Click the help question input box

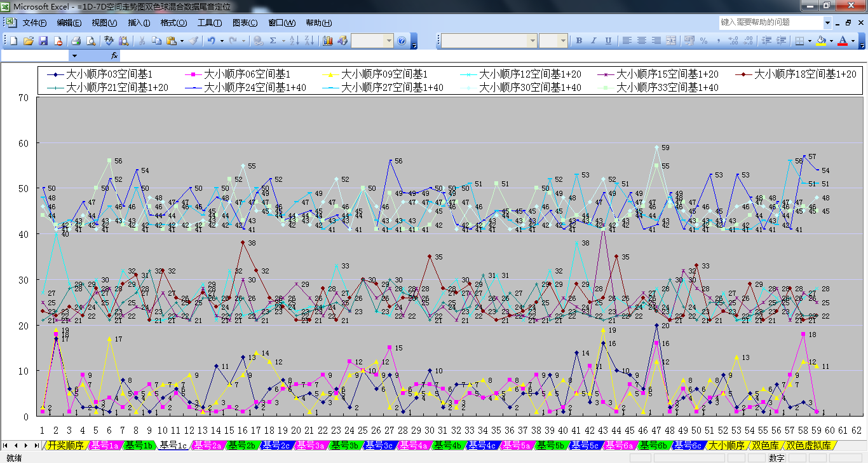[771, 22]
